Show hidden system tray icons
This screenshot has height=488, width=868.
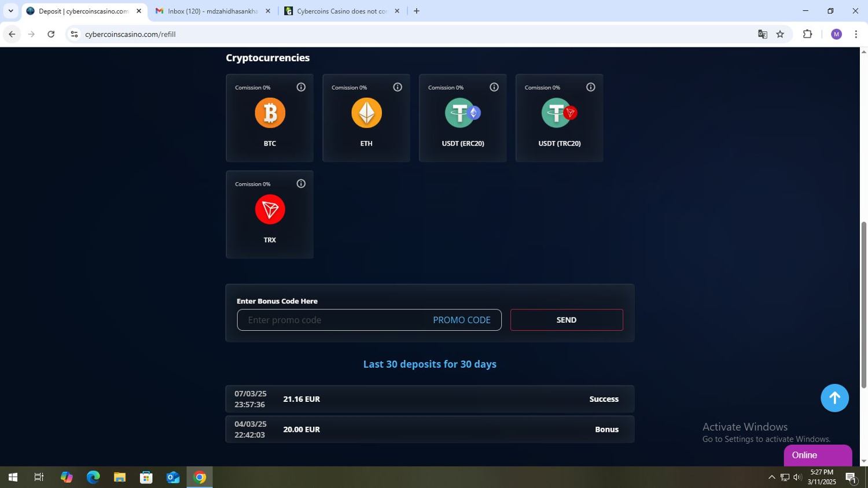click(x=771, y=478)
